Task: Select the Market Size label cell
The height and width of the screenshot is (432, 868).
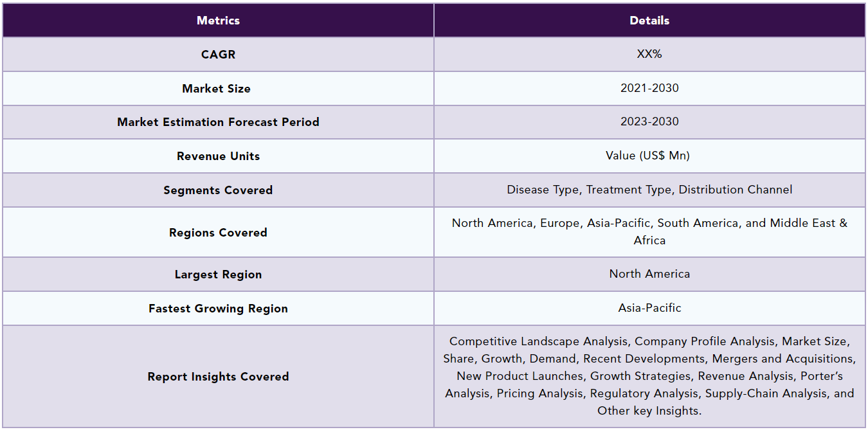Action: [218, 89]
